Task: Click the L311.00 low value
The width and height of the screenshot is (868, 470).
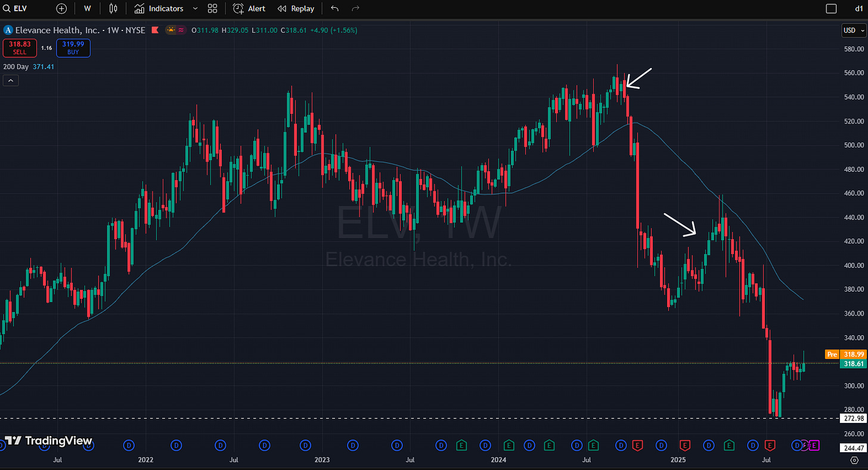Action: point(265,30)
